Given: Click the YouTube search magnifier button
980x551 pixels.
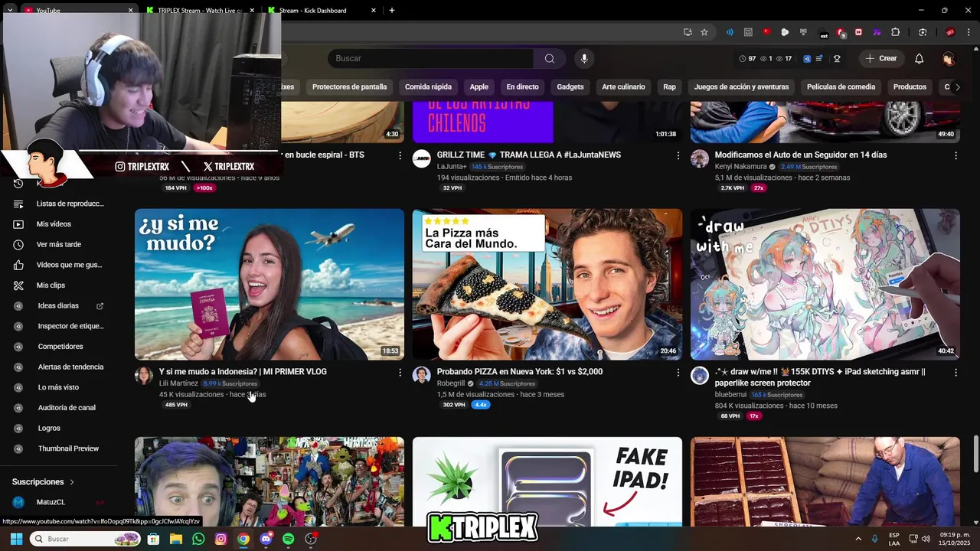Looking at the screenshot, I should tap(550, 58).
